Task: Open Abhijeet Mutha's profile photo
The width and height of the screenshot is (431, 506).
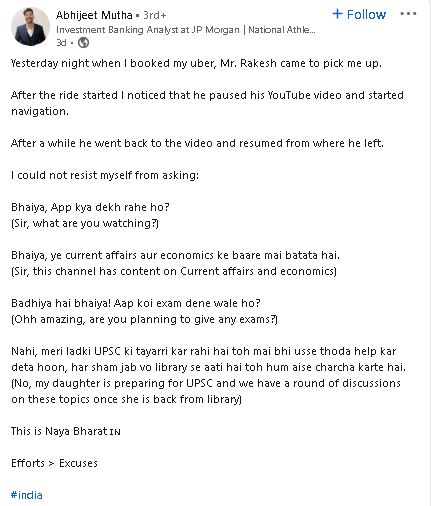Action: point(30,26)
